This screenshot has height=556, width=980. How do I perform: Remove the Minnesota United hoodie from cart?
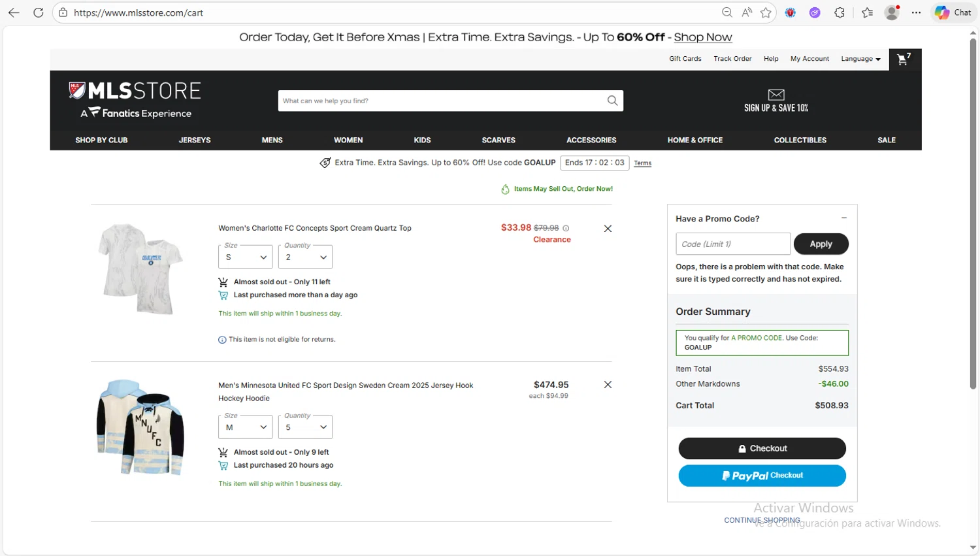[608, 385]
